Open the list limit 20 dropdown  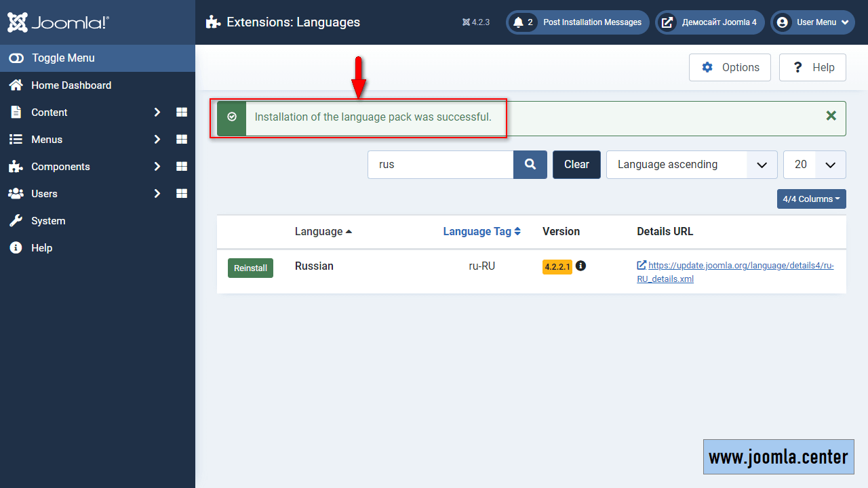pos(814,165)
